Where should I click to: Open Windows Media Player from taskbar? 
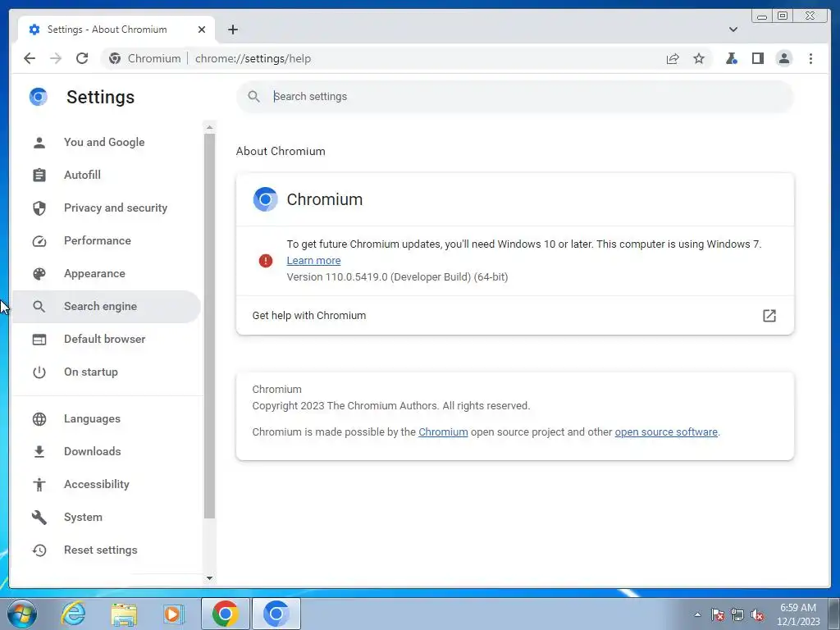173,614
